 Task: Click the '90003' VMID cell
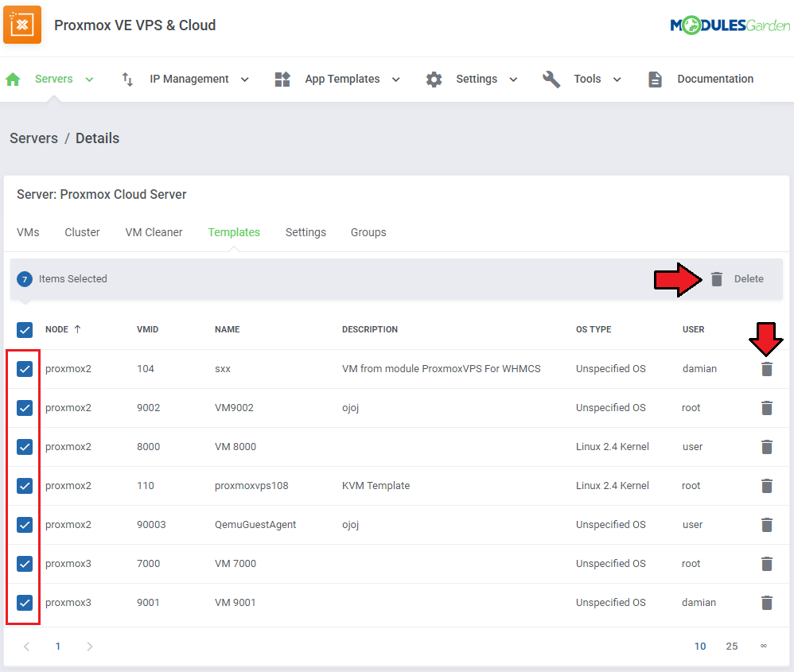tap(151, 525)
